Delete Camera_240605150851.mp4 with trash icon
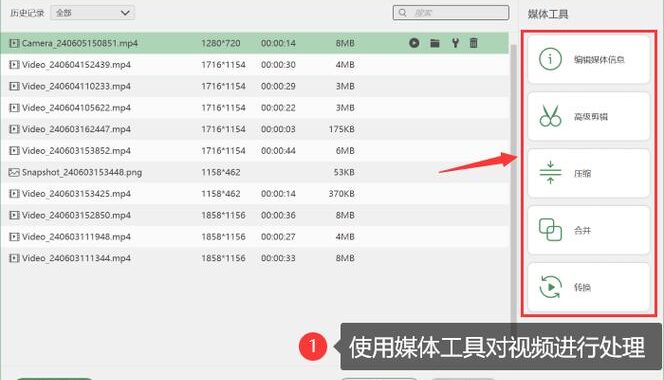 click(473, 43)
